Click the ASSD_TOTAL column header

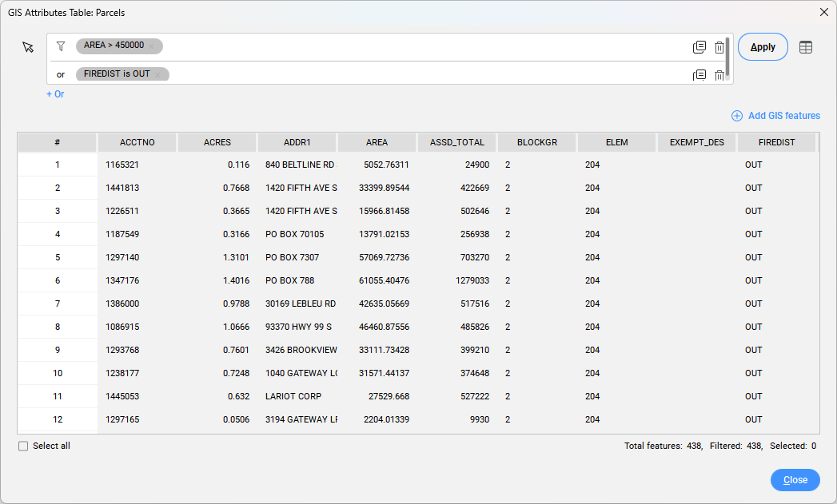tap(456, 142)
